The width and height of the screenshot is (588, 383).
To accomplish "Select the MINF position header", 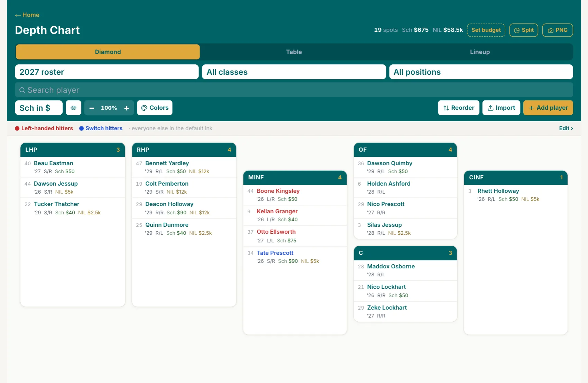I will pos(295,178).
